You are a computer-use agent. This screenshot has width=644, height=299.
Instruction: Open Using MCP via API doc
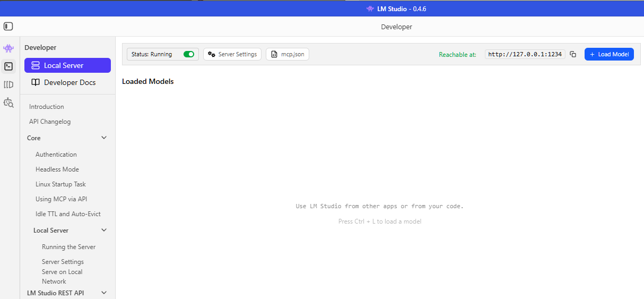(x=61, y=199)
